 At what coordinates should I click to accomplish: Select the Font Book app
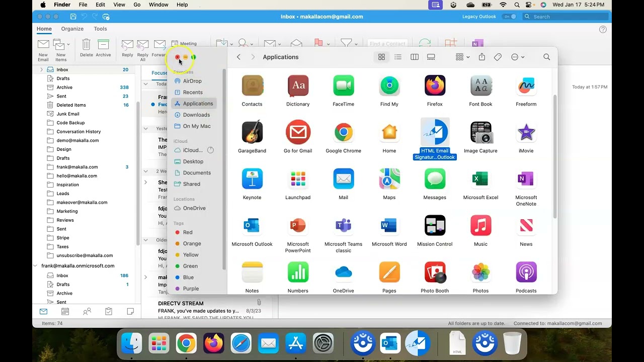tap(480, 85)
